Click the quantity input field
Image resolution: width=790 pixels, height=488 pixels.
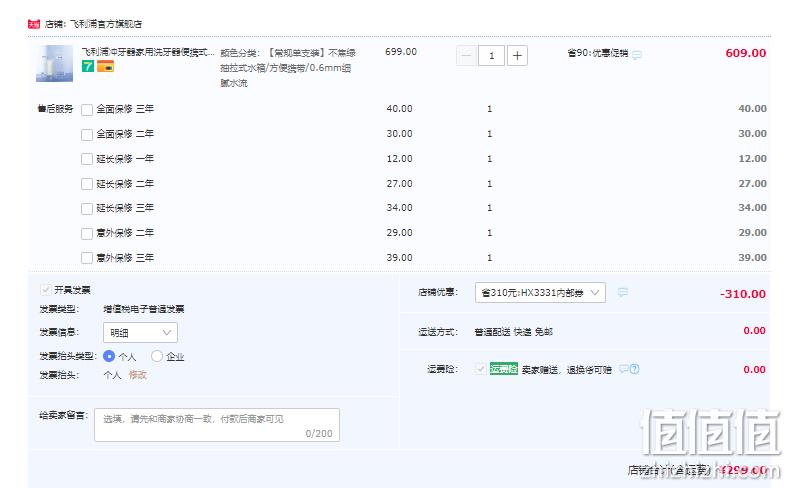tap(491, 55)
